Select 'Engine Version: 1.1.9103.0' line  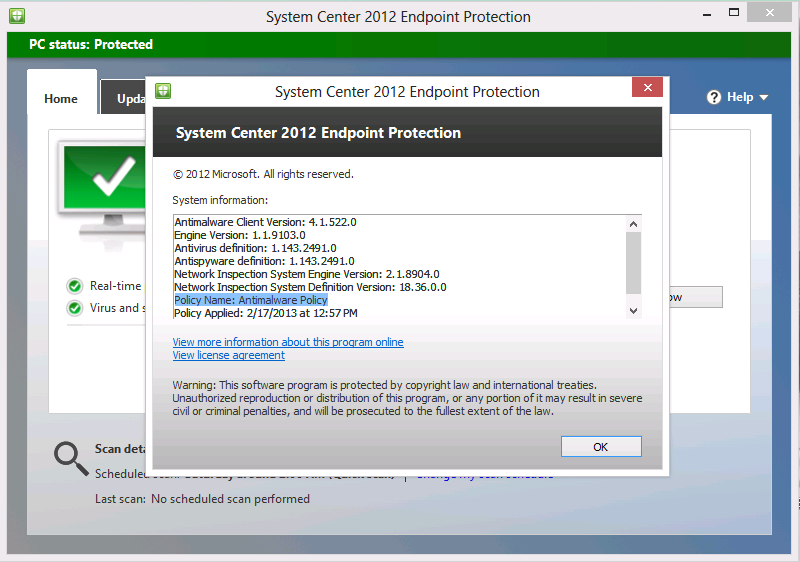240,235
